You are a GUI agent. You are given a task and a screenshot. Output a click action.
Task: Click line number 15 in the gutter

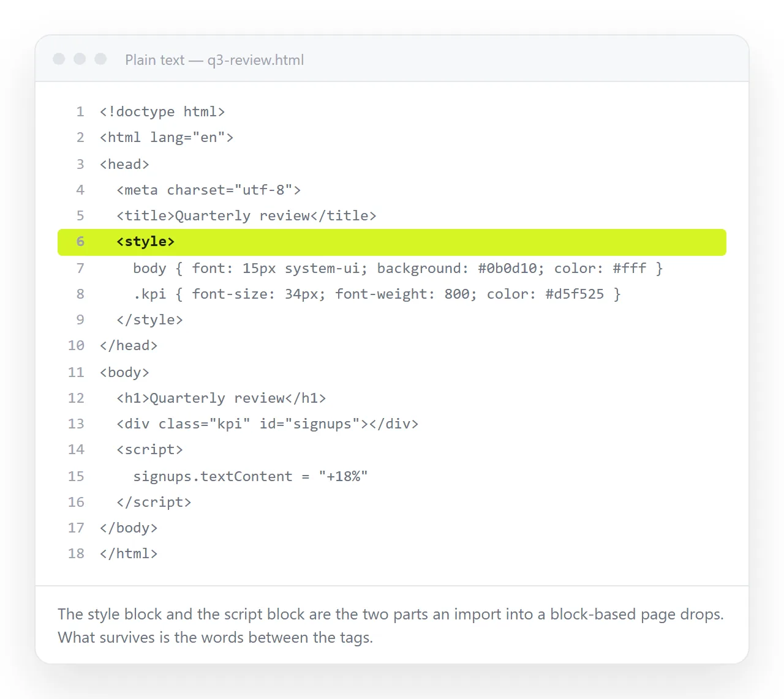coord(76,476)
